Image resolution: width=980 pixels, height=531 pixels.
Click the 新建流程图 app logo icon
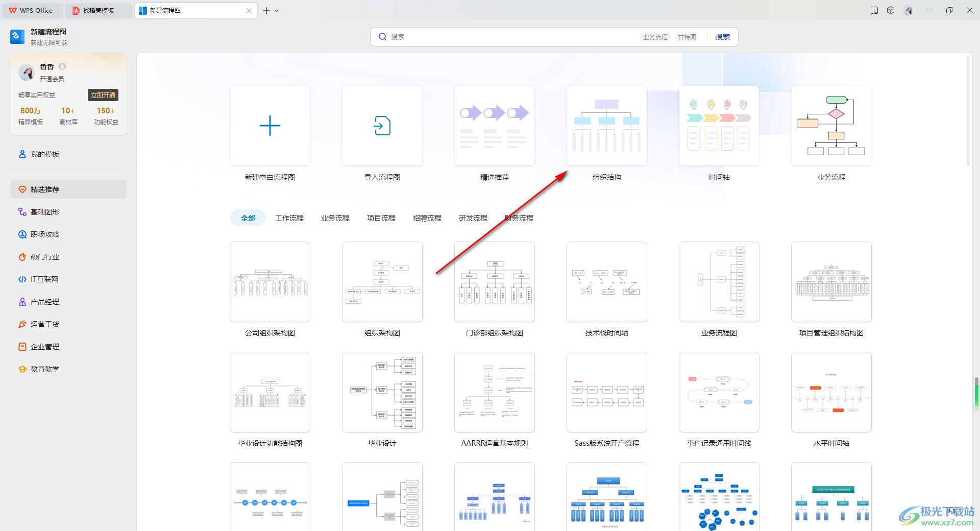(17, 37)
